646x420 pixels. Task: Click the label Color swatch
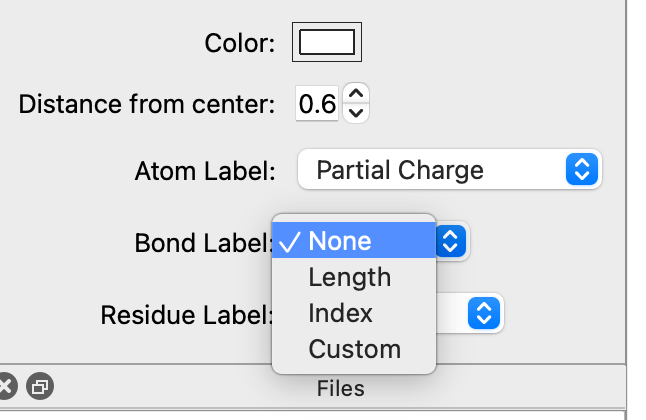click(x=327, y=42)
